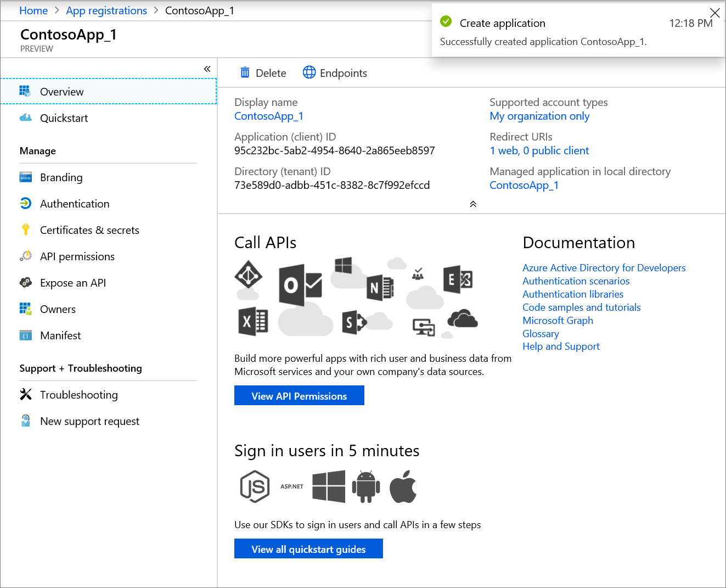Open the Manifest menu item
Screen dimensions: 726x588
[x=109, y=335]
